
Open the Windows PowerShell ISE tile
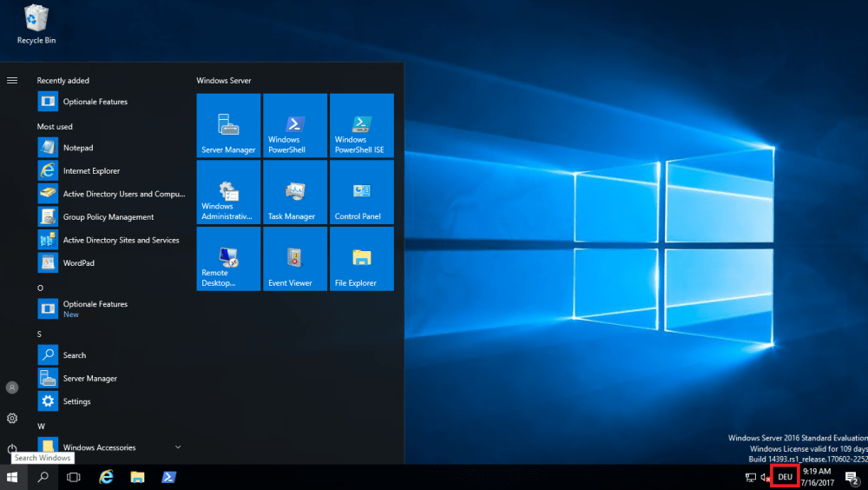[x=361, y=125]
